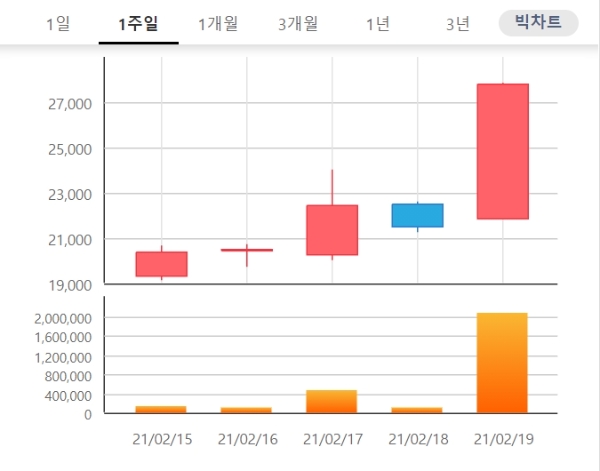Click the large 21/02/19 red candlestick
This screenshot has height=471, width=600.
(503, 152)
